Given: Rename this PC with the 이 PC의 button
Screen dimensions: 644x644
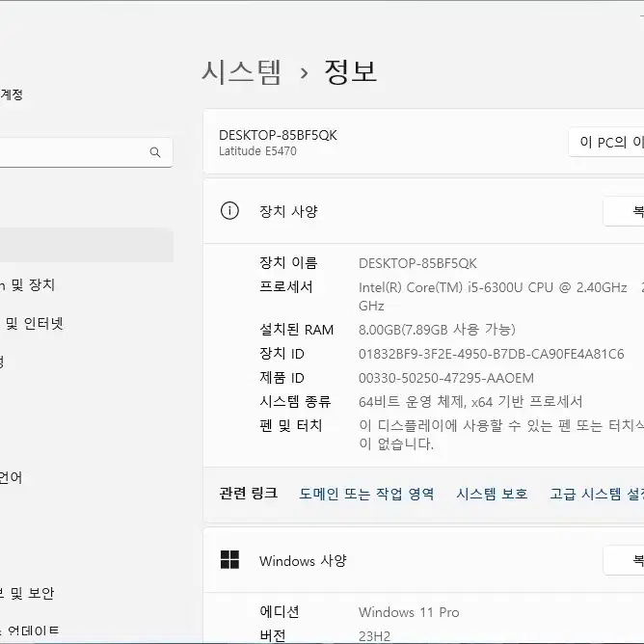Looking at the screenshot, I should pyautogui.click(x=606, y=142).
